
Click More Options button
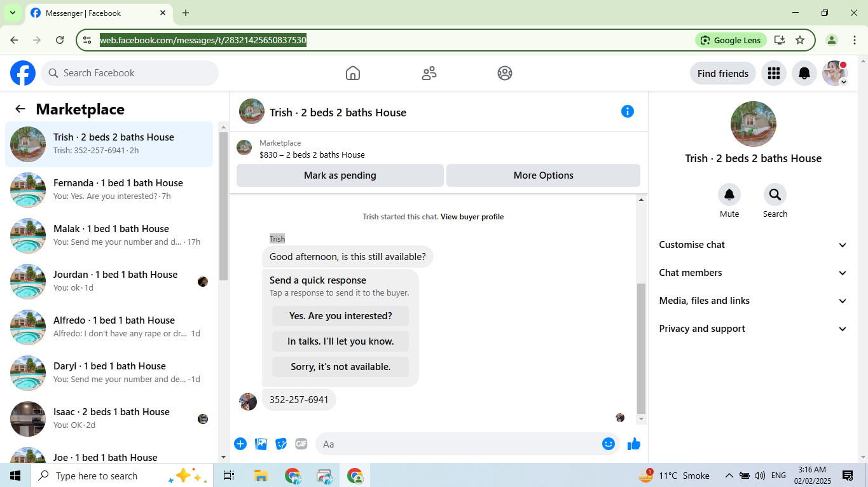(x=544, y=175)
